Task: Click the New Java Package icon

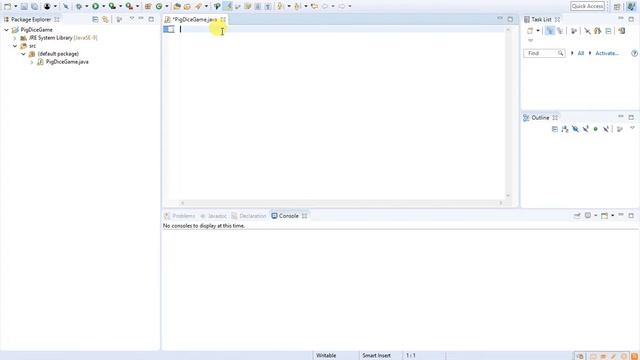Action: point(148,6)
